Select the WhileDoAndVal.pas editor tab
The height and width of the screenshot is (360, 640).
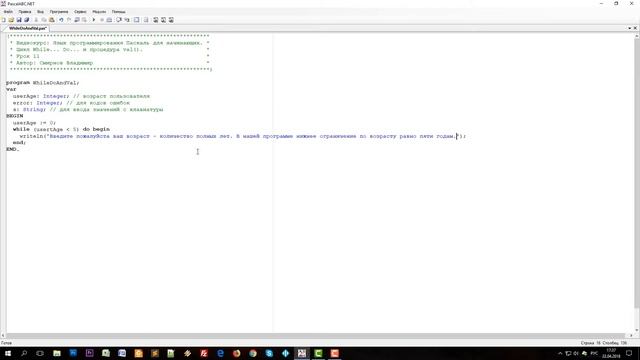[27, 28]
